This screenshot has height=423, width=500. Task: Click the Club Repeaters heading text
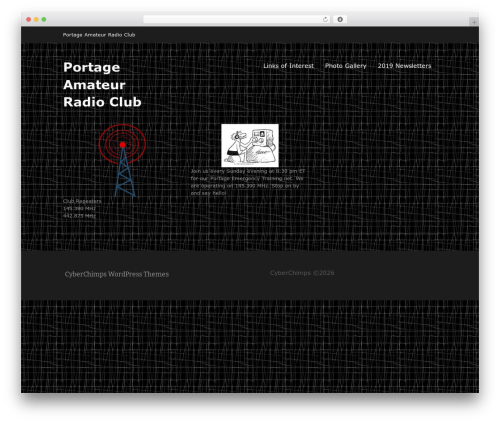coord(82,201)
